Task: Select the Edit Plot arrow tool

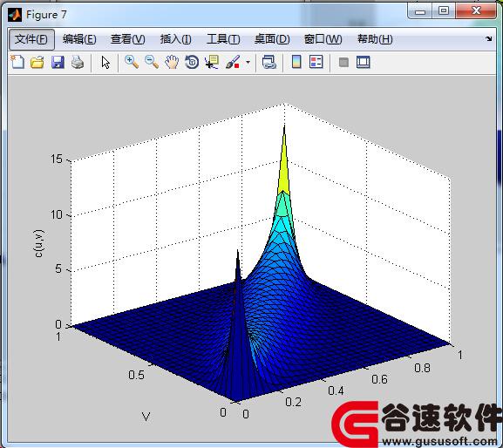Action: pyautogui.click(x=105, y=62)
